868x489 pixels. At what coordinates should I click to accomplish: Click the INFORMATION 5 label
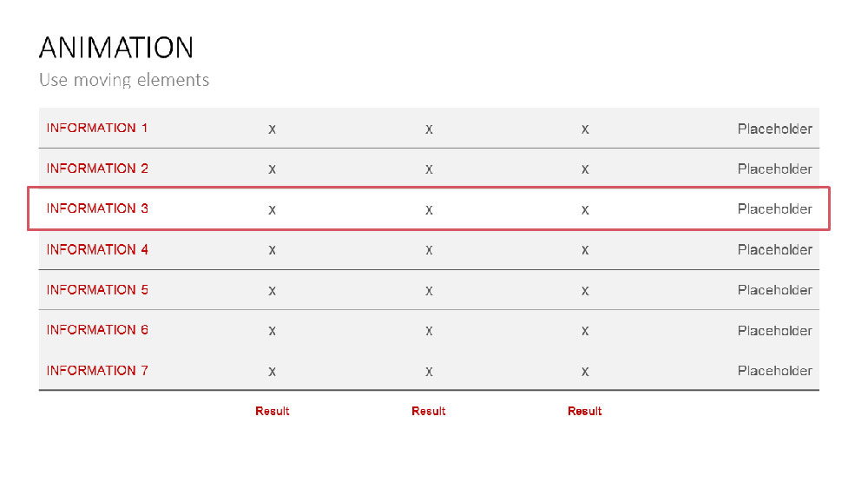pos(97,289)
